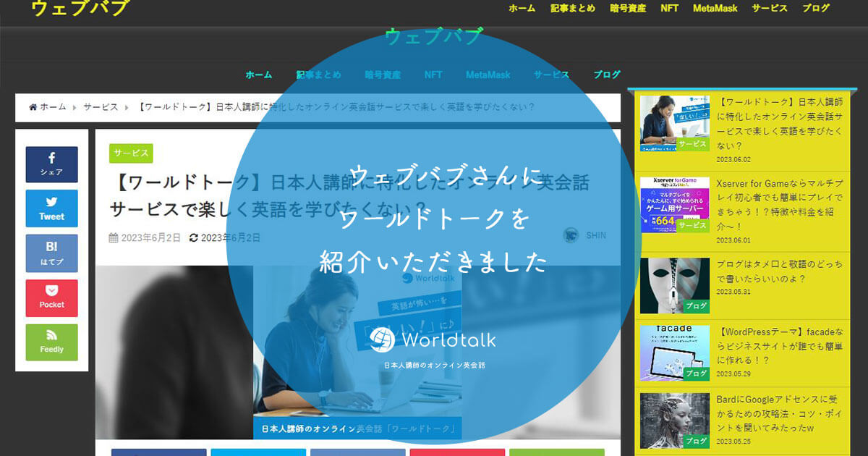Click the sidebar date 2023.06.01

[x=733, y=240]
